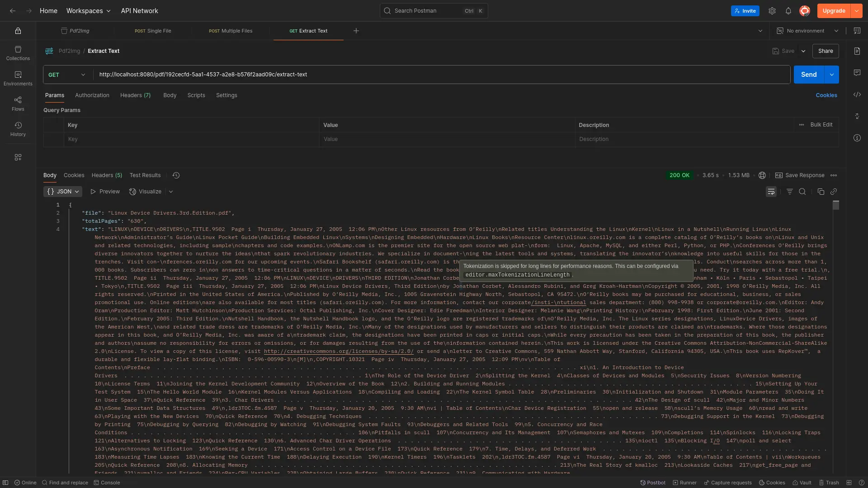Copy the response body

(821, 192)
